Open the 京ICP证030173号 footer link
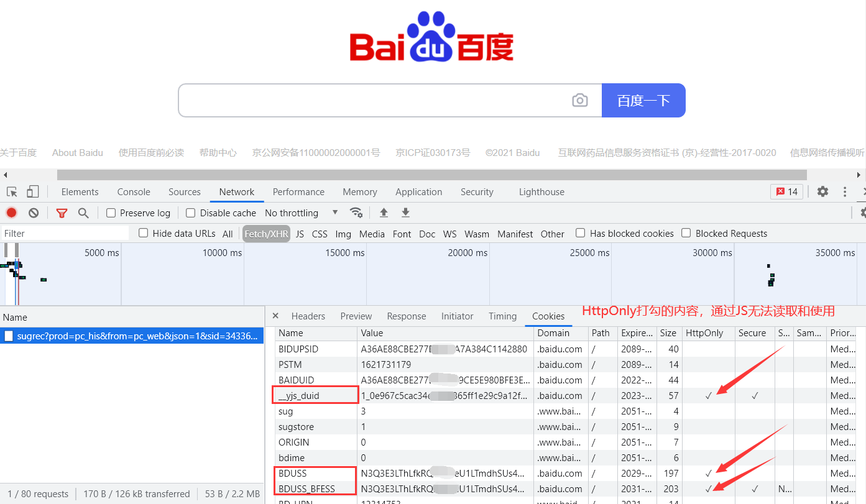 click(433, 152)
